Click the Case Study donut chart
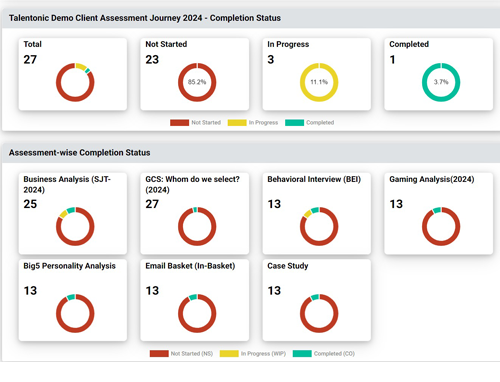The width and height of the screenshot is (500, 382). click(x=319, y=313)
